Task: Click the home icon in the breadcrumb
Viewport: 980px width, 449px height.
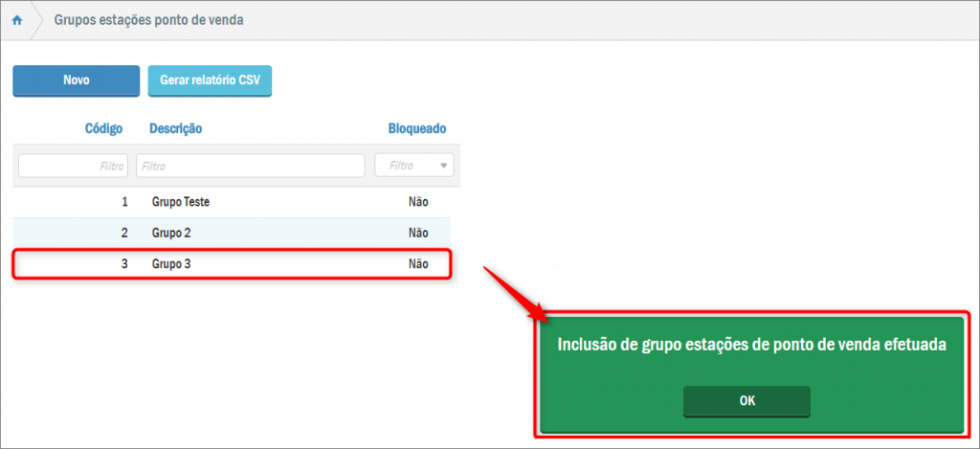Action: point(17,20)
